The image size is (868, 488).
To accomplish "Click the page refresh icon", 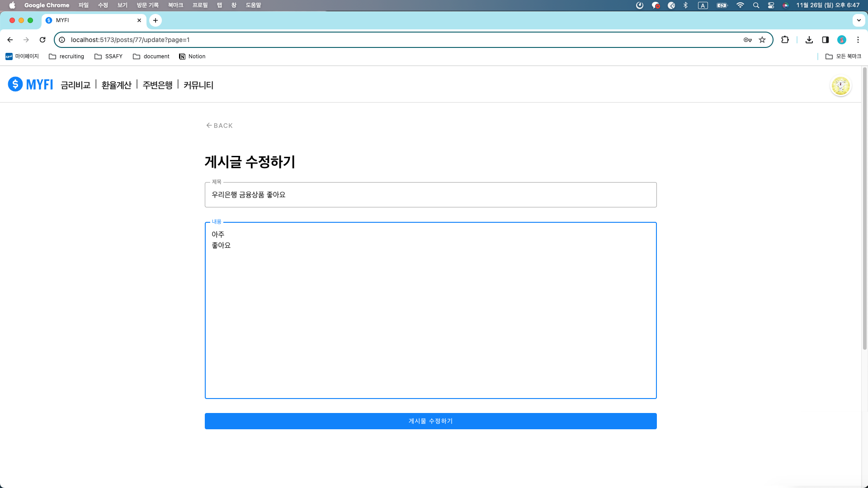I will click(x=42, y=40).
